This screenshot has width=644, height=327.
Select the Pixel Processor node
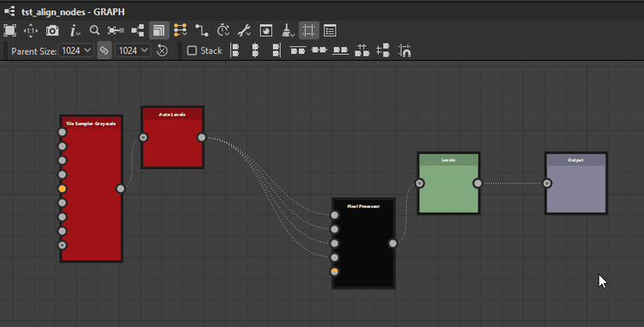point(363,244)
